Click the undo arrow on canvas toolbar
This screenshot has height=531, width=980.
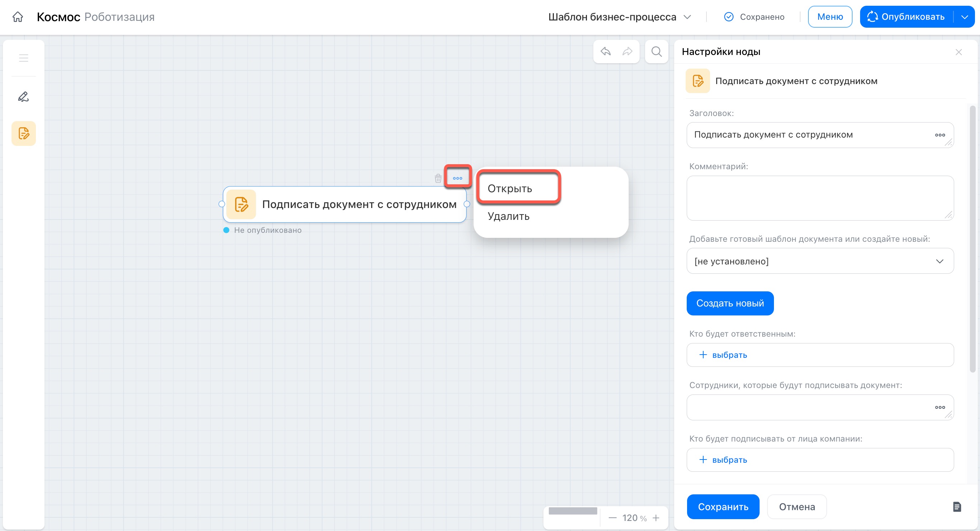(606, 51)
